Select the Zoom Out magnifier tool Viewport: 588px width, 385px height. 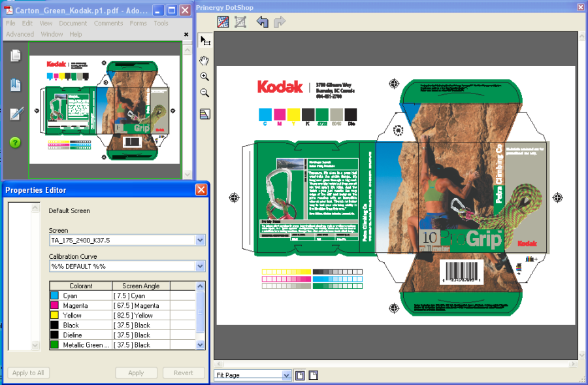tap(204, 93)
